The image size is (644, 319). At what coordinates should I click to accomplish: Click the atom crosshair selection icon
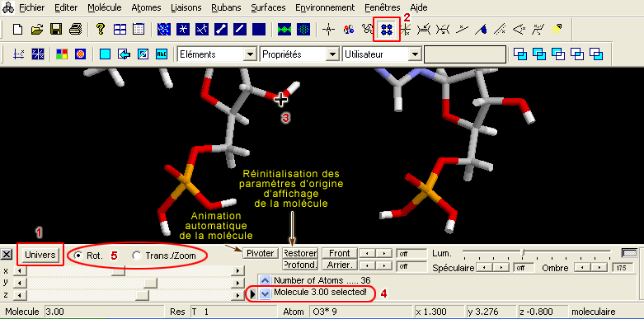coord(328,29)
